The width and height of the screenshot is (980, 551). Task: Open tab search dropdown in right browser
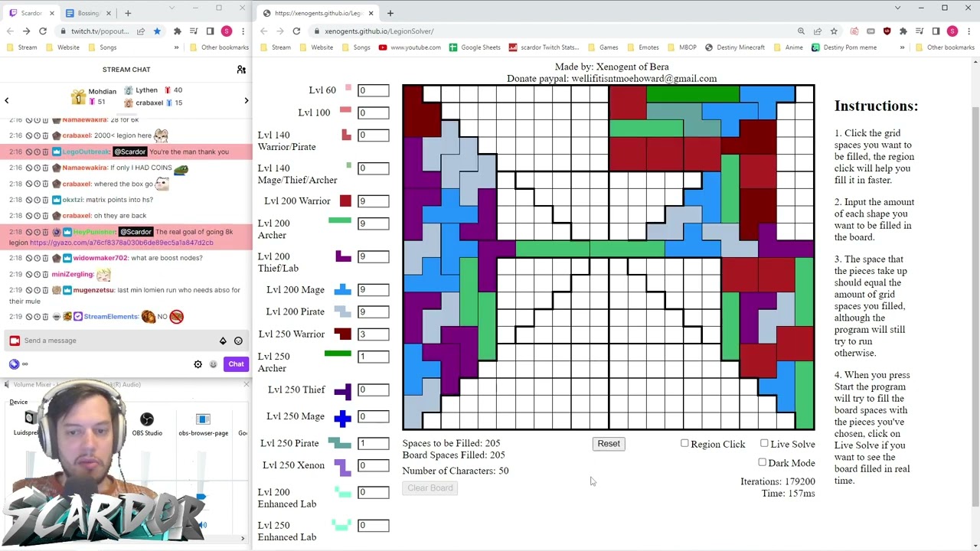tap(898, 8)
